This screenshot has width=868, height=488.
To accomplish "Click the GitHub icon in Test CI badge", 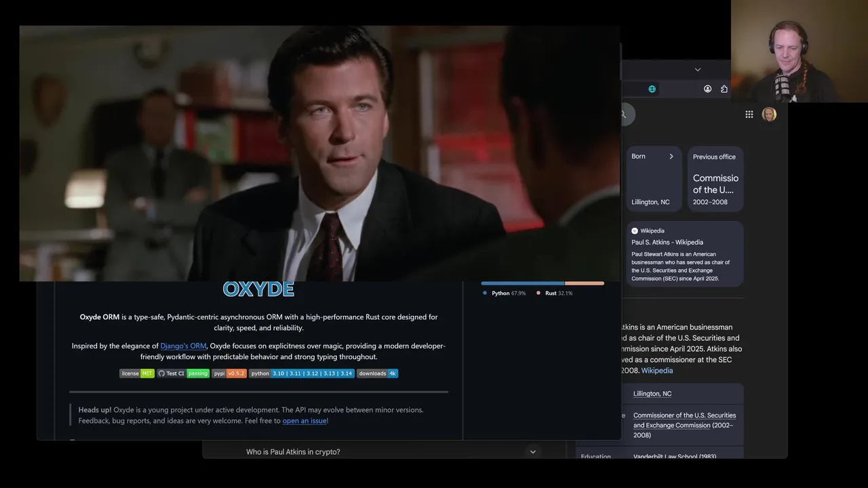I will click(161, 373).
